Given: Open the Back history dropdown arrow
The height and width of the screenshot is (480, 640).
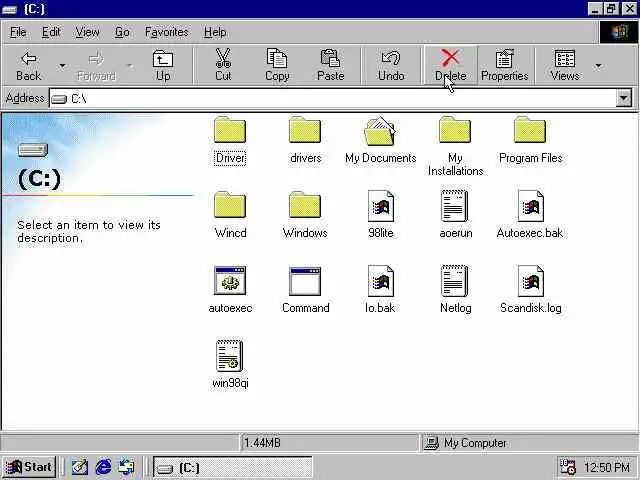Looking at the screenshot, I should click(x=62, y=65).
